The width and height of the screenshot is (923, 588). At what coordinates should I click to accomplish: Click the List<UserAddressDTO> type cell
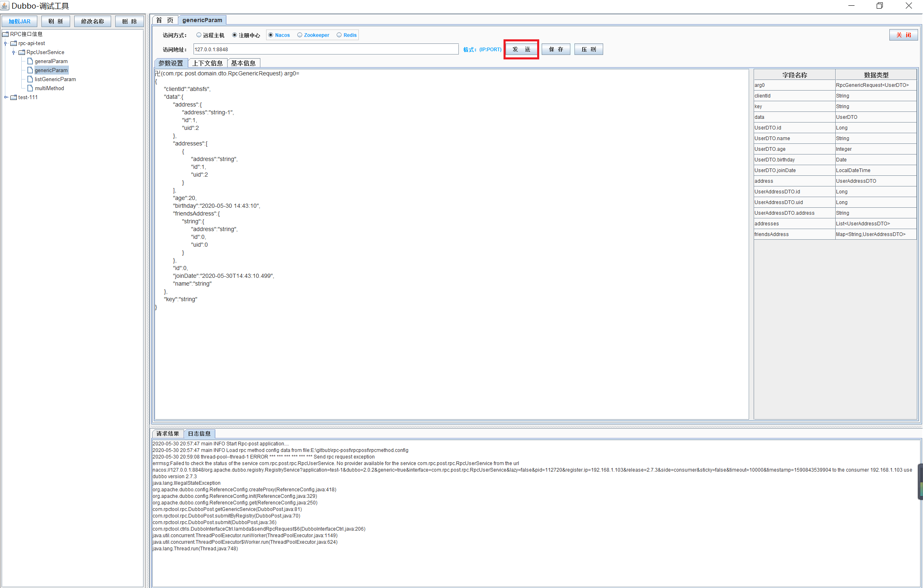(876, 223)
